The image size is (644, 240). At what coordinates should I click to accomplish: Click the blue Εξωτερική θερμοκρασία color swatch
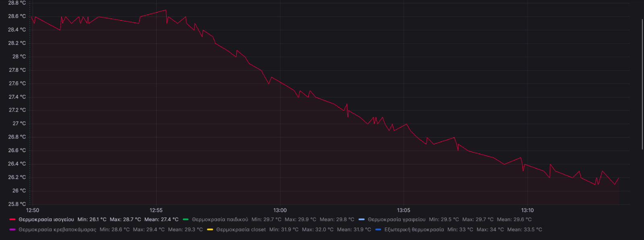(378, 230)
